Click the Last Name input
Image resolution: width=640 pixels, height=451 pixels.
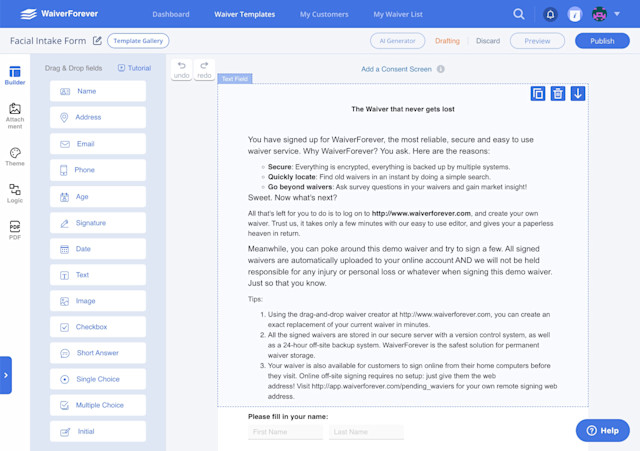(x=366, y=432)
